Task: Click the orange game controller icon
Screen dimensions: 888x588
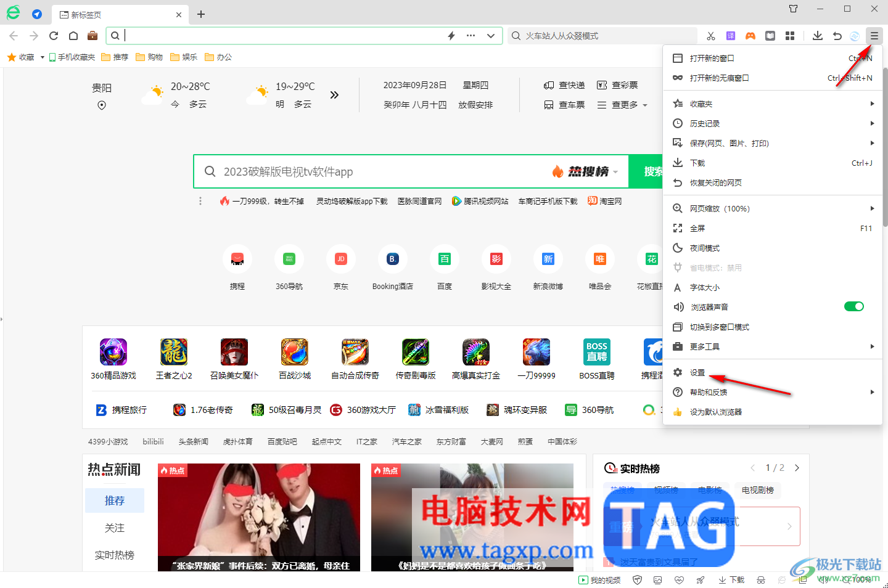Action: (x=750, y=36)
